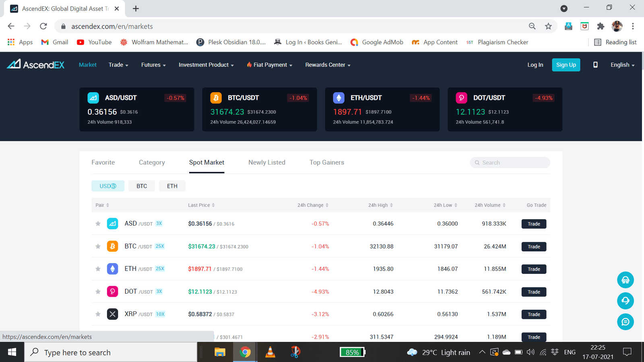
Task: Click Trade button for ASD/USDT
Action: pos(534,224)
